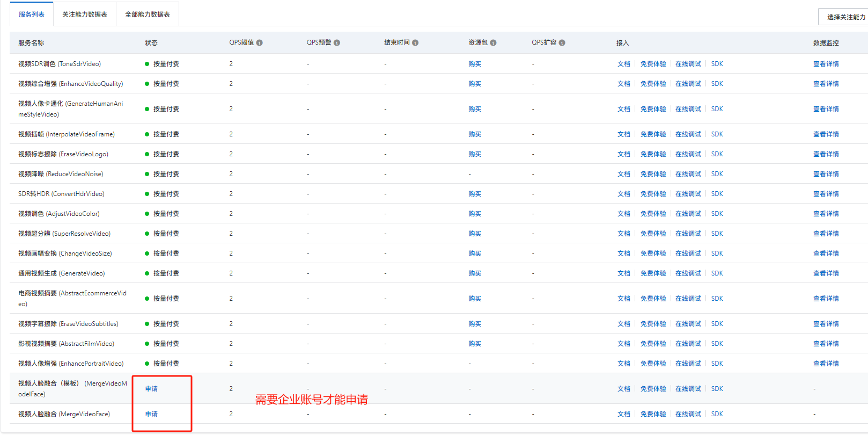This screenshot has height=442, width=868.
Task: Switch to the 关注能力数据表 tab
Action: tap(85, 15)
